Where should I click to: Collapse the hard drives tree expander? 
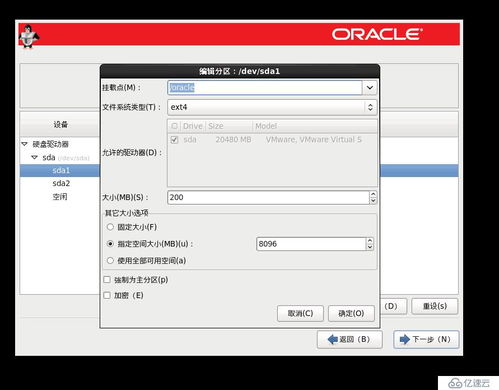[x=24, y=144]
